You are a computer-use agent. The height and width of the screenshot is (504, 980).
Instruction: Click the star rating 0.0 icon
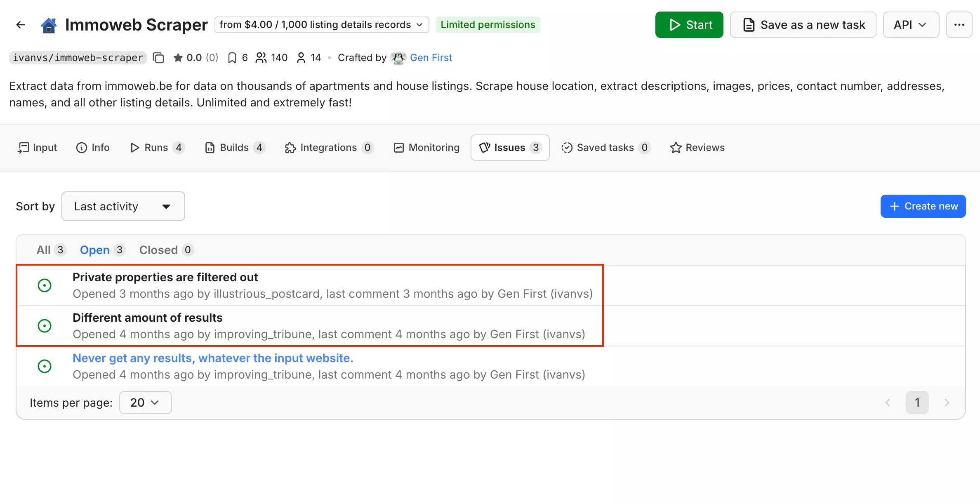pos(178,58)
